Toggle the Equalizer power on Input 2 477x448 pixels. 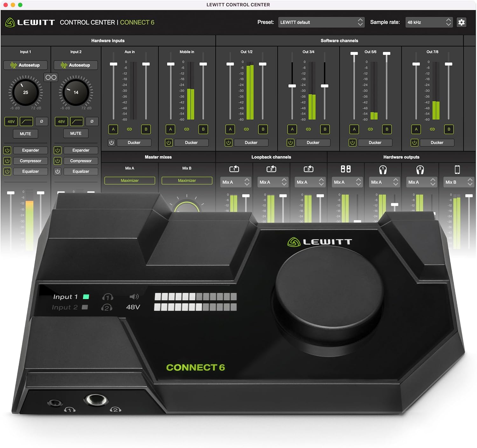[x=57, y=171]
